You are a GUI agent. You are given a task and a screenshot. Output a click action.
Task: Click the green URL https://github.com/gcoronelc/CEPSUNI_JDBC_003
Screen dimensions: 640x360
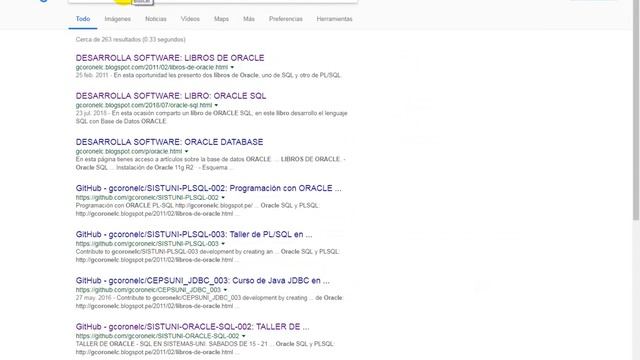[x=148, y=289]
